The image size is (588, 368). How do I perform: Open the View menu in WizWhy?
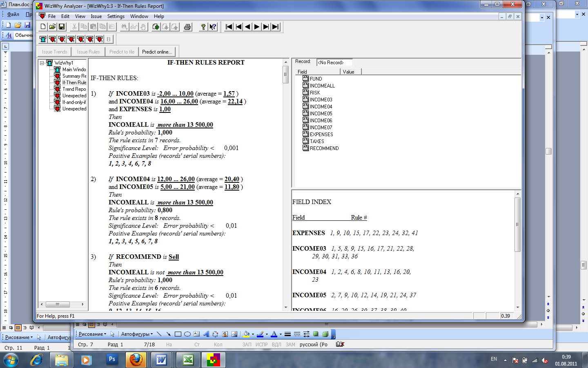pos(80,16)
